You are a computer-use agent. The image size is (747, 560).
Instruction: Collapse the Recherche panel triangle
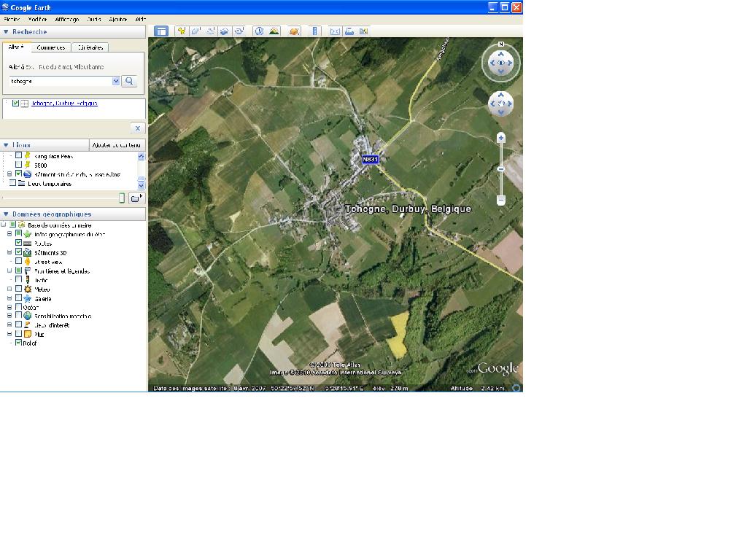tap(6, 32)
